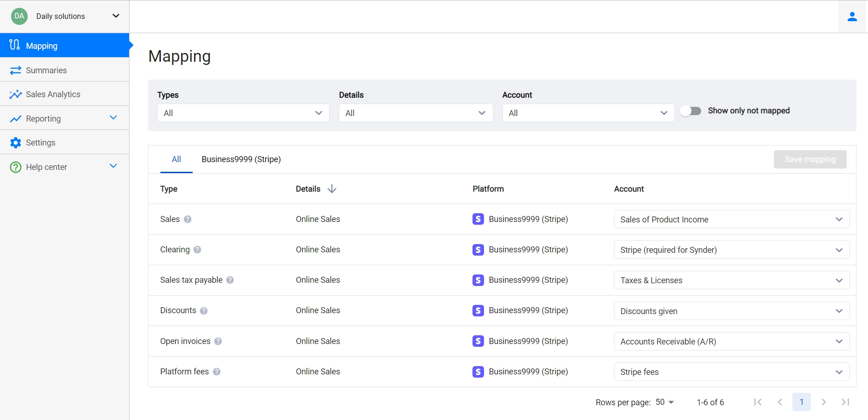Click page number 1 button
Screen dimensions: 868x420
tap(802, 402)
